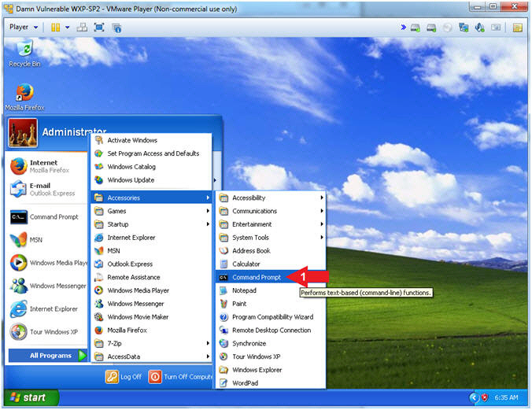Select Accessories folder in All Programs
The height and width of the screenshot is (410, 532).
152,198
